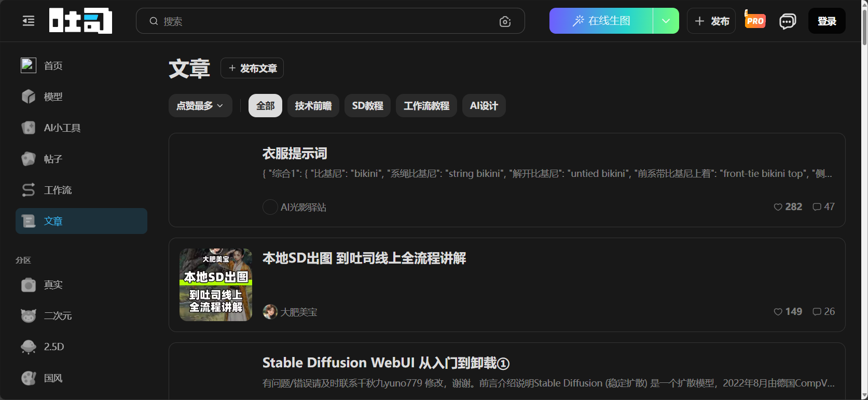
Task: Open author name AI光影驿站
Action: tap(304, 207)
